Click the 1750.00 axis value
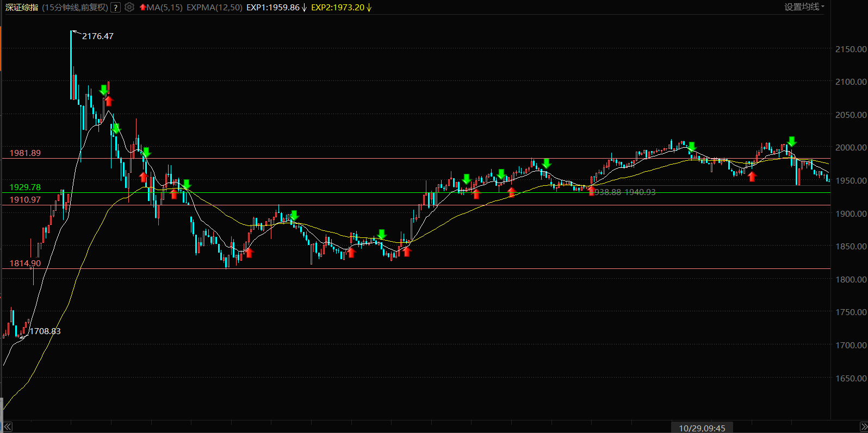 click(851, 312)
